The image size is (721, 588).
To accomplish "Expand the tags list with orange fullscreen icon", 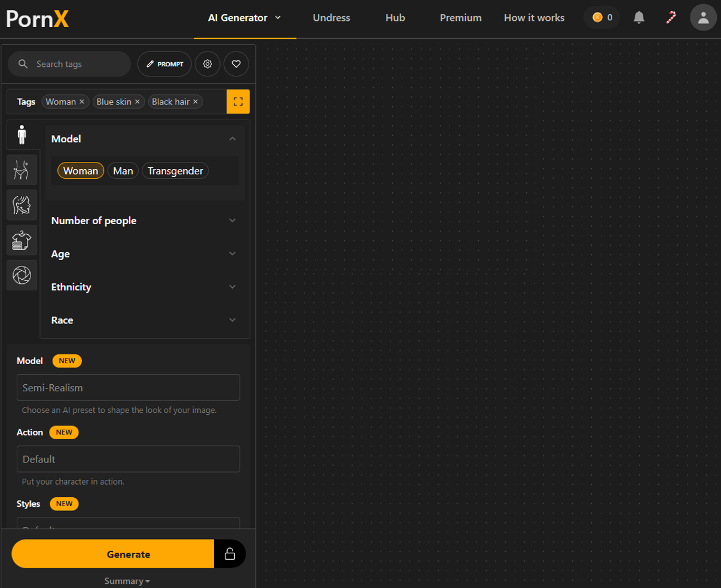I will 238,102.
